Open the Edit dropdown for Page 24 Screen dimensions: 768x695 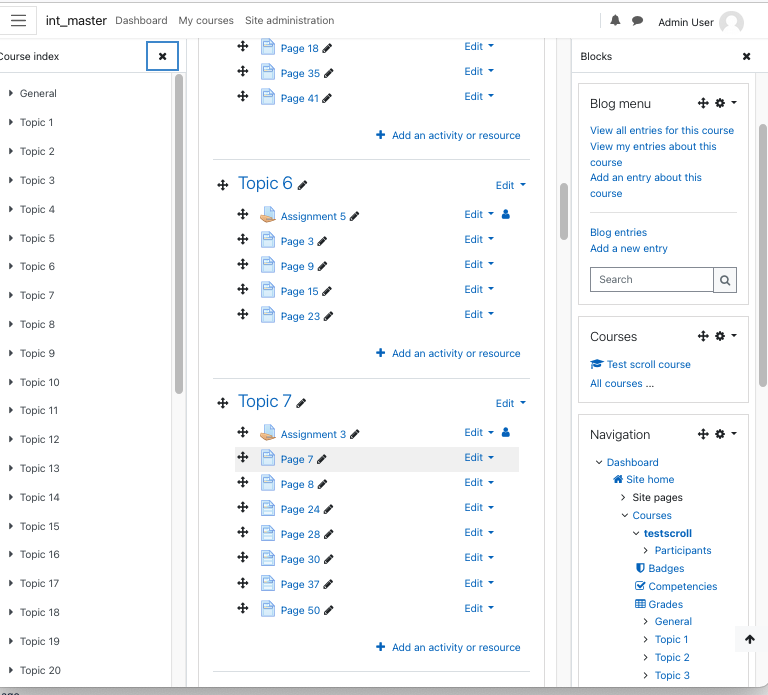pyautogui.click(x=479, y=507)
